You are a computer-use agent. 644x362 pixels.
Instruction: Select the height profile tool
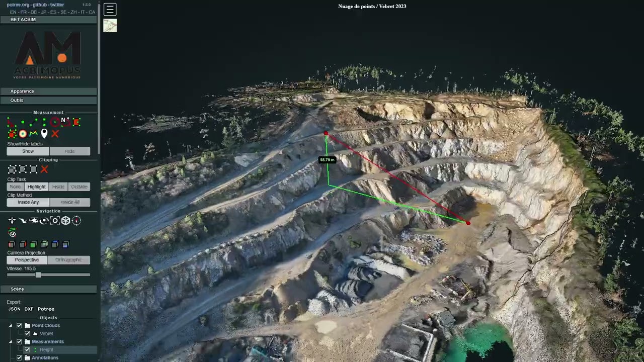33,134
